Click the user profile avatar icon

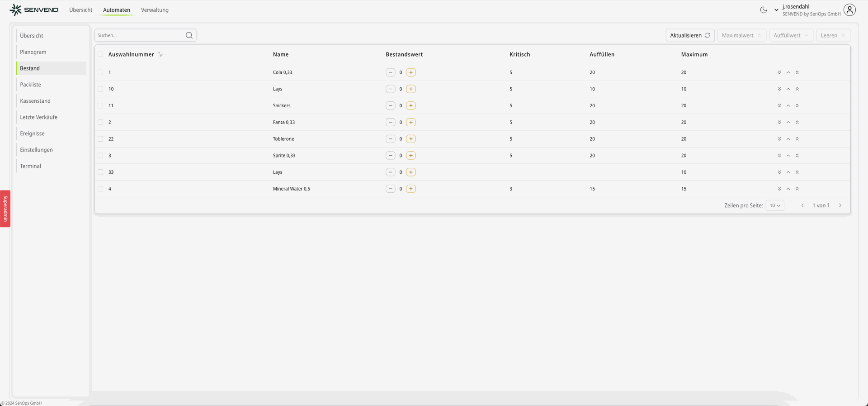pyautogui.click(x=849, y=10)
